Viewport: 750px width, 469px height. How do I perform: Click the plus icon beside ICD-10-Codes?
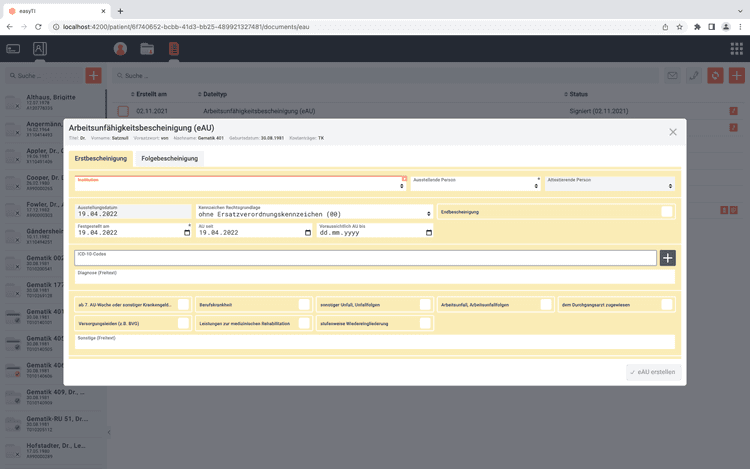pyautogui.click(x=667, y=258)
